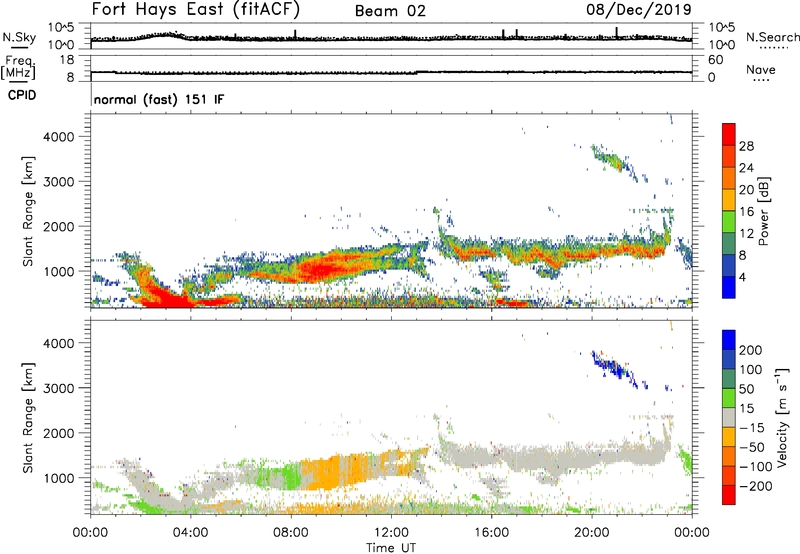
Task: Click the '08/Dec/2019' date text
Action: [639, 9]
